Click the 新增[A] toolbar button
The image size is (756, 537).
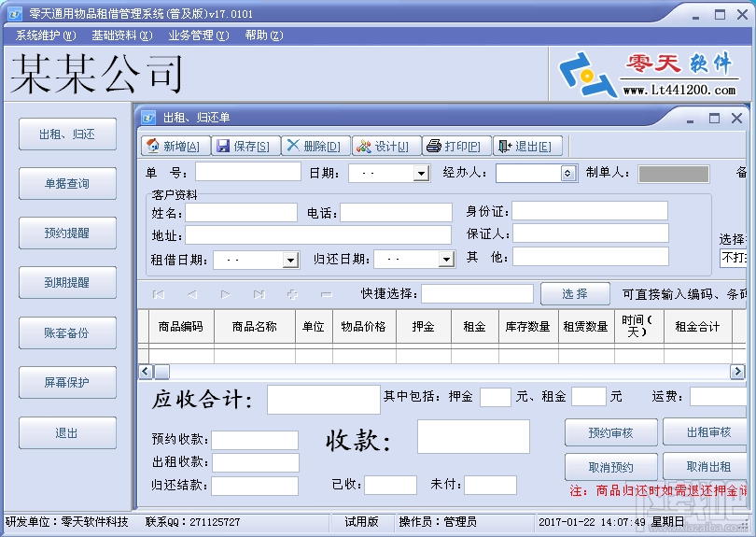pos(176,146)
